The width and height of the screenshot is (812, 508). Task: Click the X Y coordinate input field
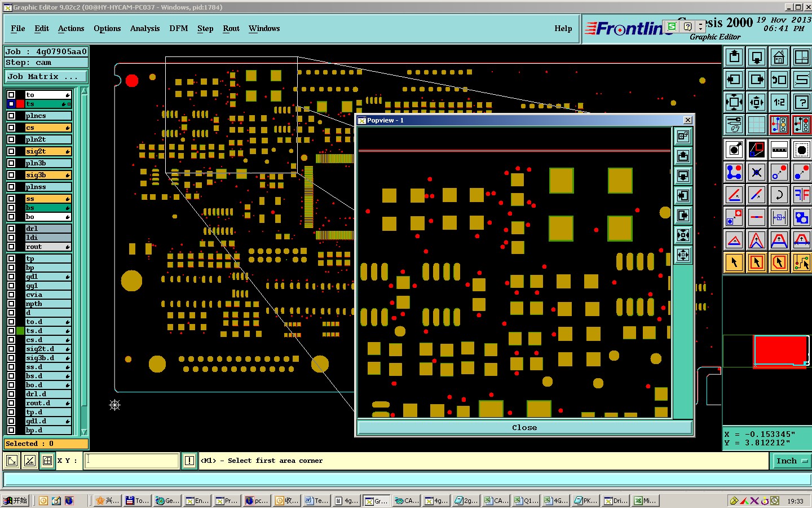[x=131, y=461]
